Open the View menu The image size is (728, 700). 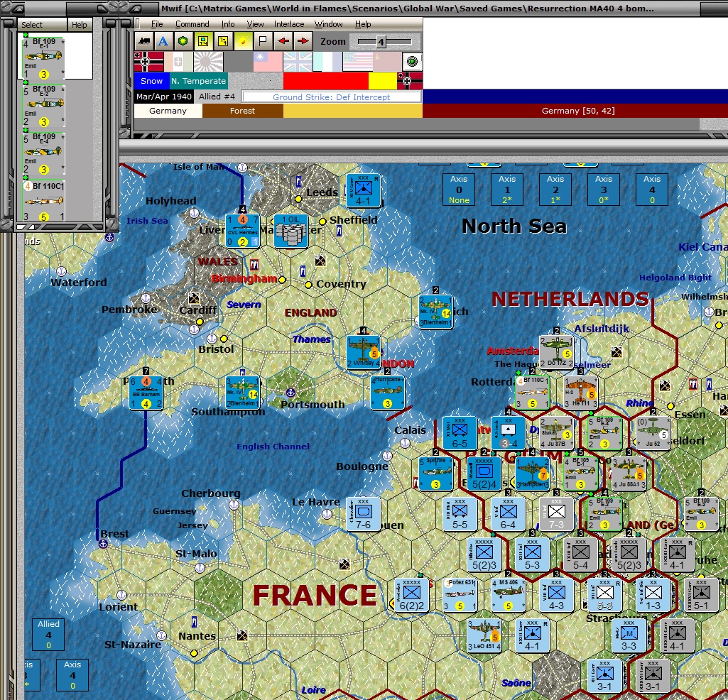[255, 24]
